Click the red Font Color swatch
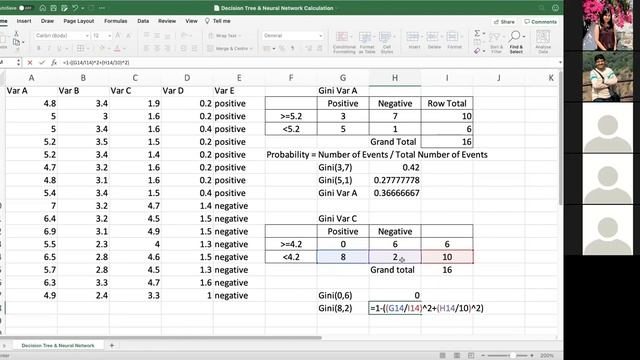This screenshot has width=640, height=360. point(118,49)
